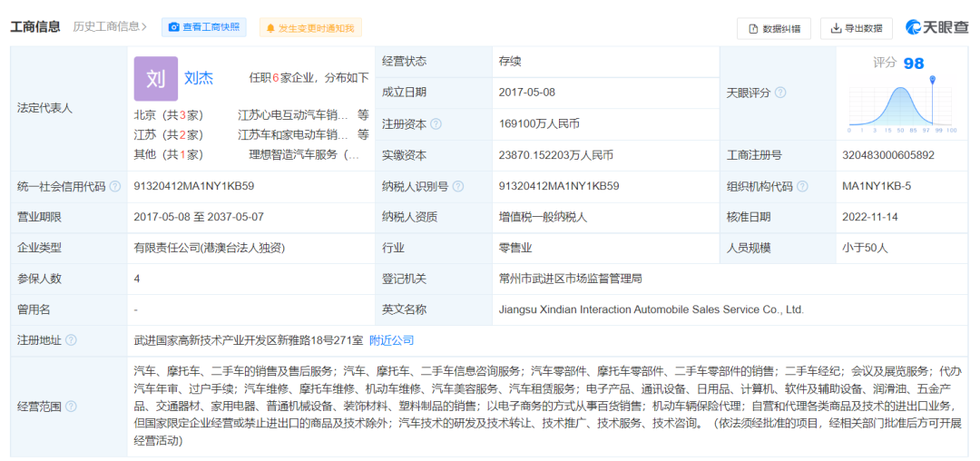980x461 pixels.
Task: Click the score distribution chart
Action: [x=903, y=105]
